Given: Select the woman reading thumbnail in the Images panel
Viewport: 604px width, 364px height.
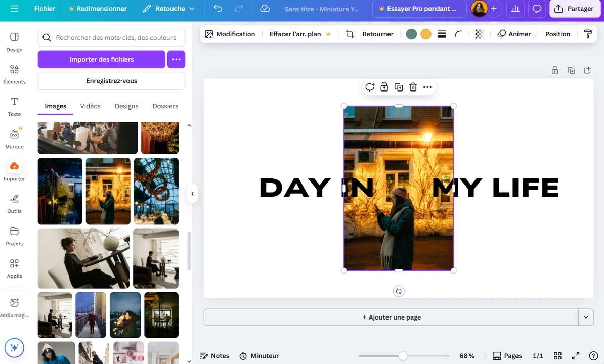Looking at the screenshot, I should [x=83, y=258].
